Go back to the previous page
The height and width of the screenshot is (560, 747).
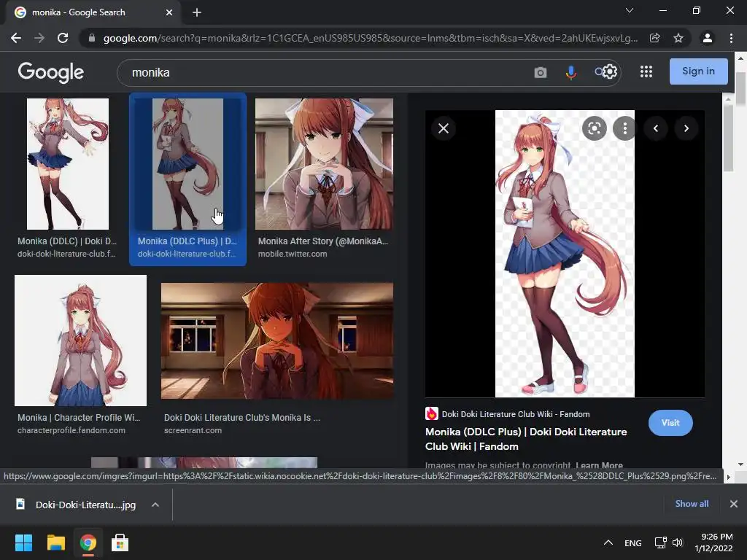[x=16, y=38]
